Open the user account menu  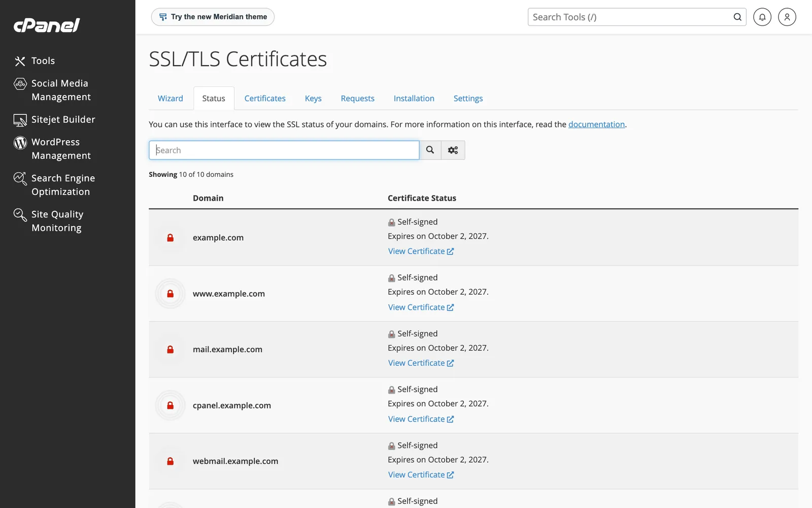click(x=787, y=17)
